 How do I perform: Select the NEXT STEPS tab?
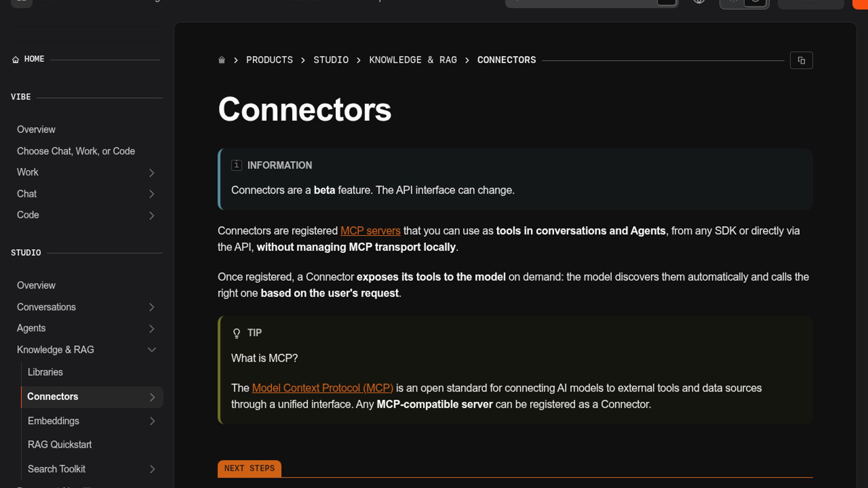pyautogui.click(x=250, y=469)
